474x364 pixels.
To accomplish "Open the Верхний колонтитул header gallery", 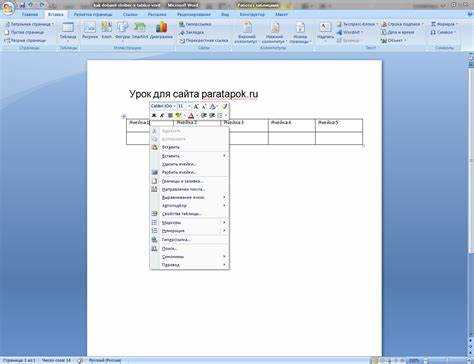I will tap(247, 32).
